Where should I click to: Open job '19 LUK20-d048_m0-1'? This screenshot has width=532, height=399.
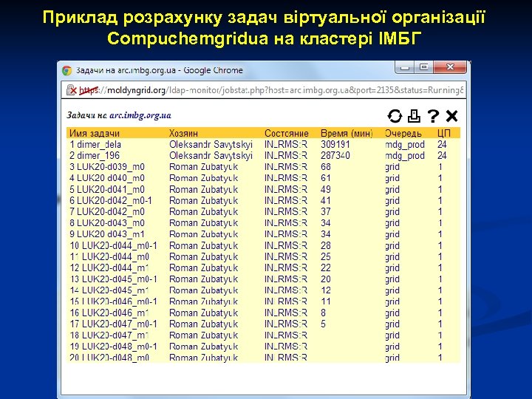[x=113, y=346]
